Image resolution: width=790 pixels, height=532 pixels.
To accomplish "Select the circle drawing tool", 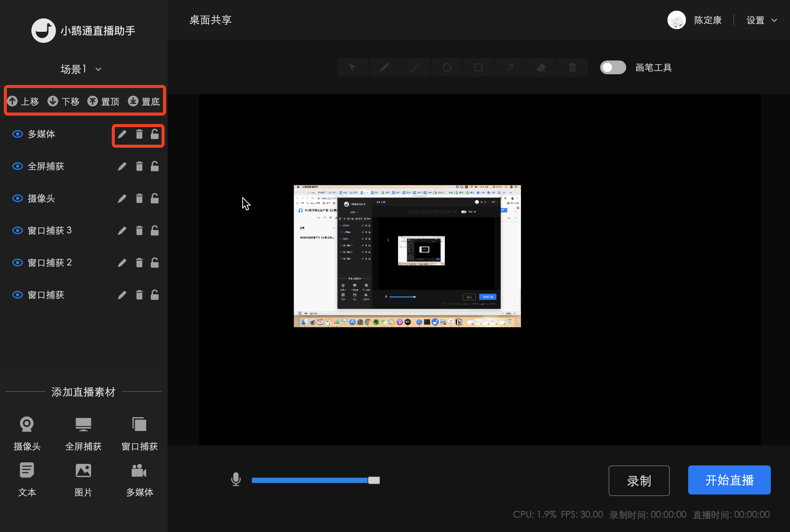I will pos(447,67).
